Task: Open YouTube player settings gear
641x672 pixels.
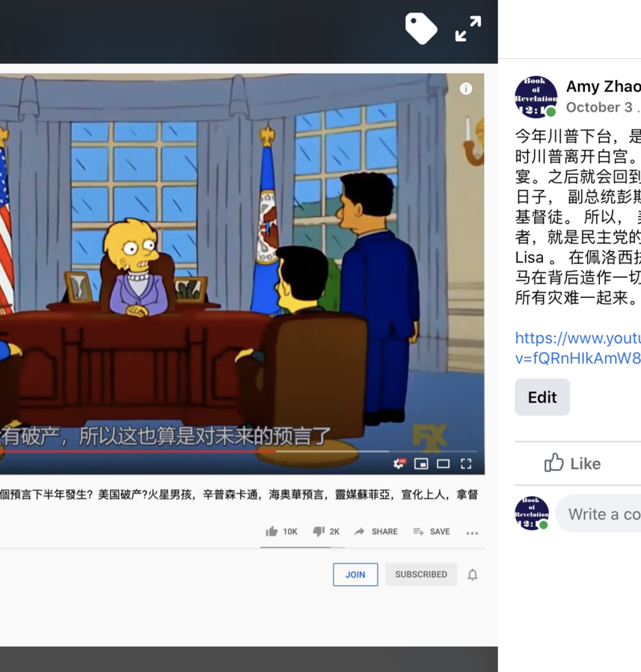Action: (399, 463)
